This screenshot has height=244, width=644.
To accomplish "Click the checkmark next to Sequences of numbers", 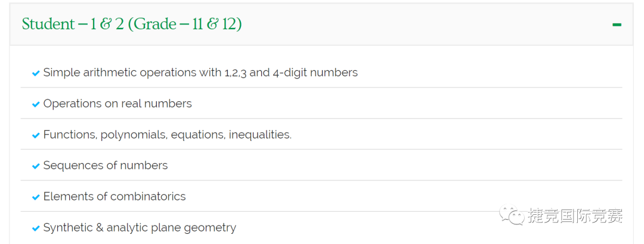I will pos(36,167).
